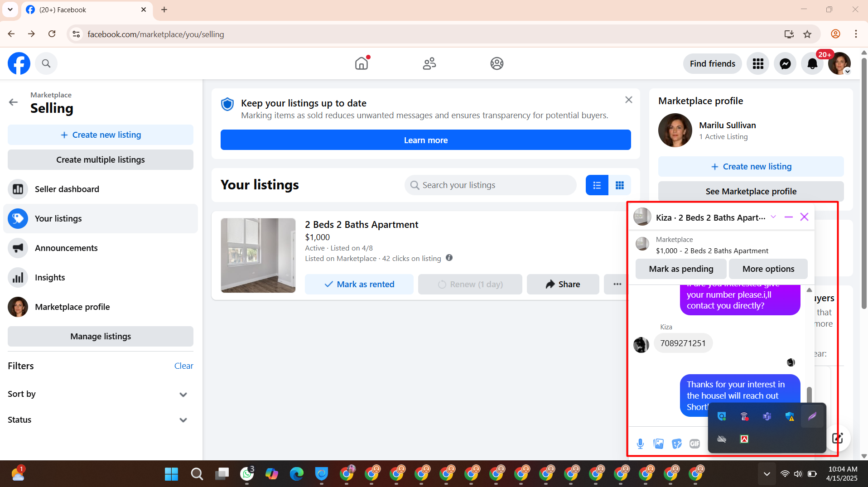Open the listing's three-dot more menu
The height and width of the screenshot is (487, 868).
click(617, 284)
